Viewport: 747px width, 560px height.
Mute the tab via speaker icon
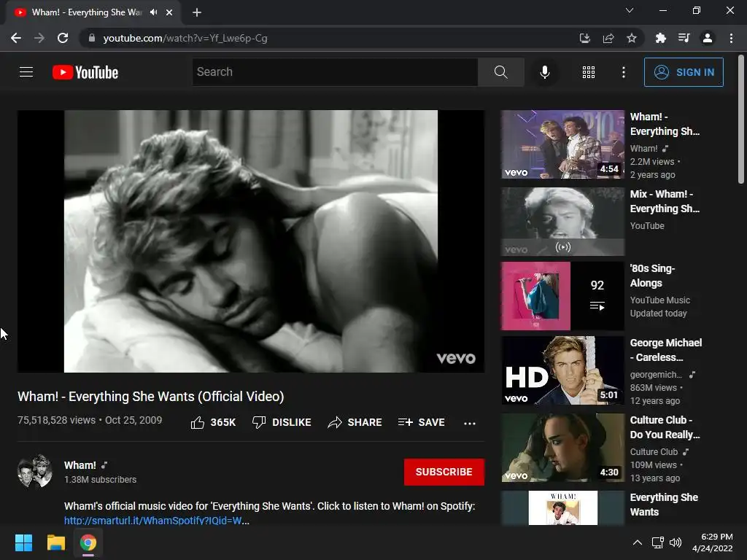click(153, 12)
